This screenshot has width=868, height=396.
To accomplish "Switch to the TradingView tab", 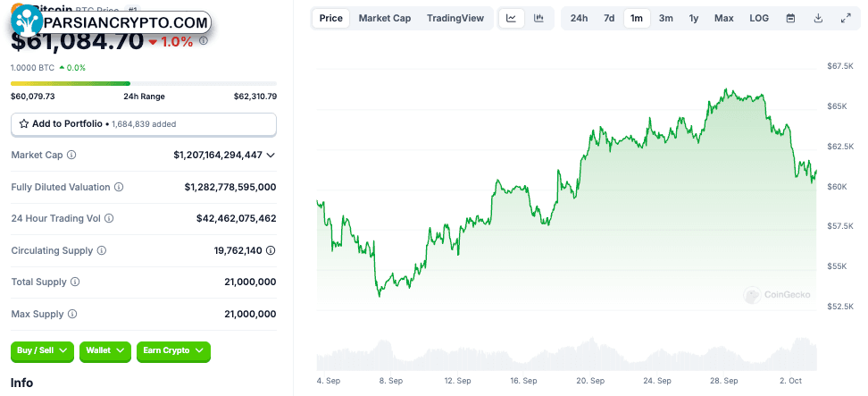I will [455, 18].
